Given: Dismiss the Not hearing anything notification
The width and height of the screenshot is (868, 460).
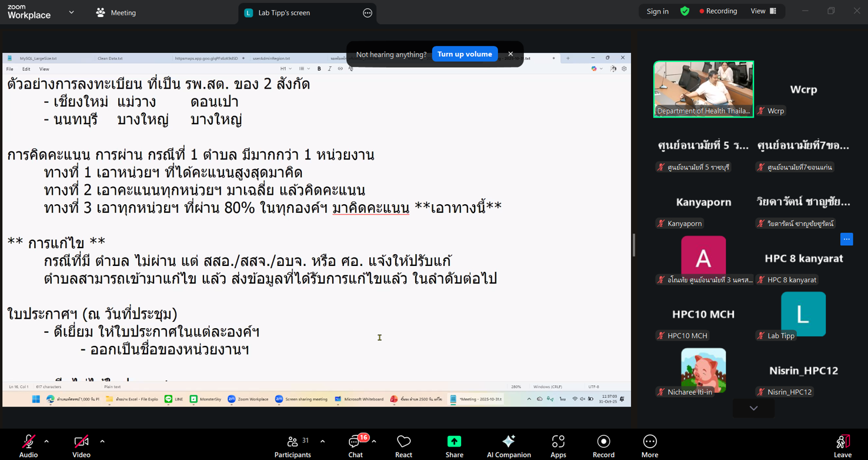Looking at the screenshot, I should 510,54.
